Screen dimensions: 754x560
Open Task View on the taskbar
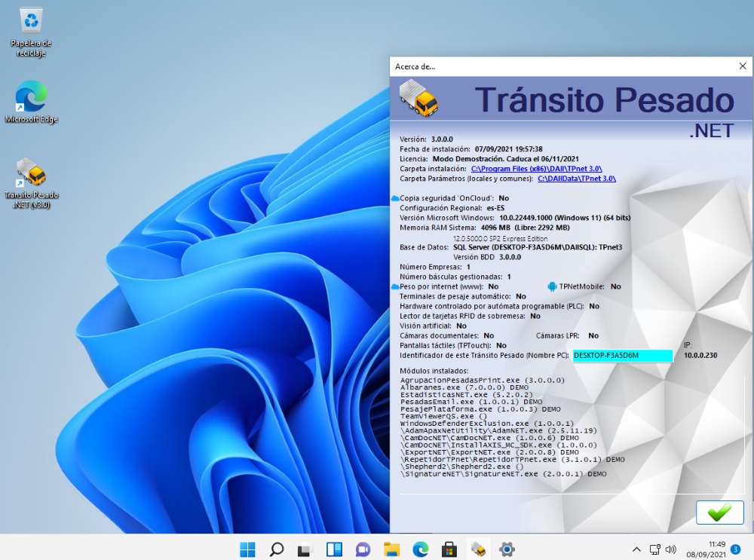click(305, 549)
